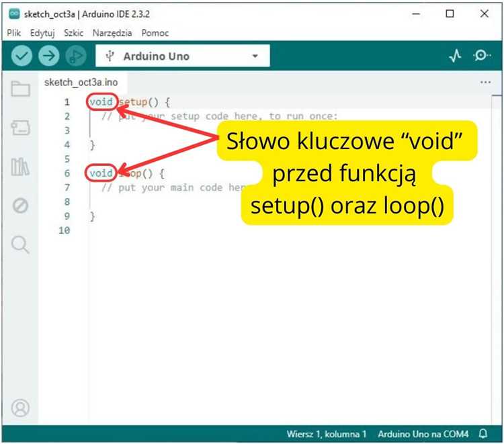Open the Serial Monitor
This screenshot has height=444, width=504.
tap(482, 56)
